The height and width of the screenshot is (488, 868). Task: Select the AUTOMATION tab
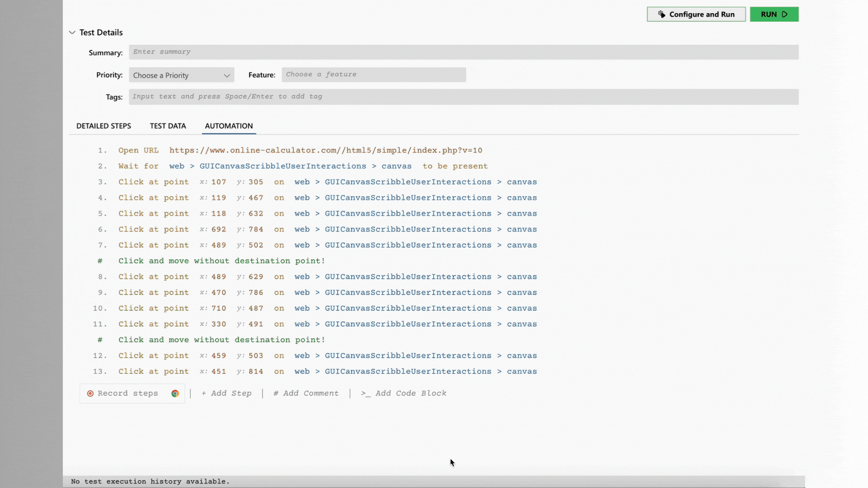tap(228, 126)
